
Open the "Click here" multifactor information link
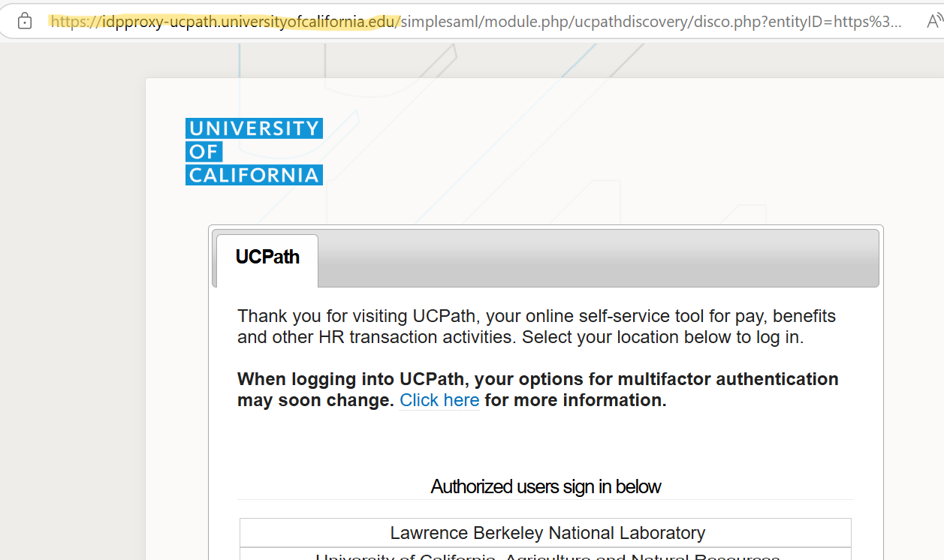439,401
